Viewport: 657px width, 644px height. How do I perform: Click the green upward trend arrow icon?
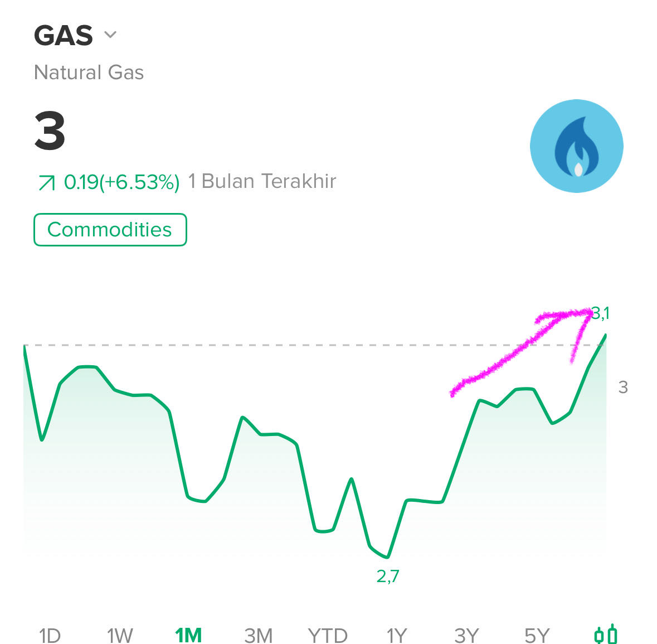(46, 183)
